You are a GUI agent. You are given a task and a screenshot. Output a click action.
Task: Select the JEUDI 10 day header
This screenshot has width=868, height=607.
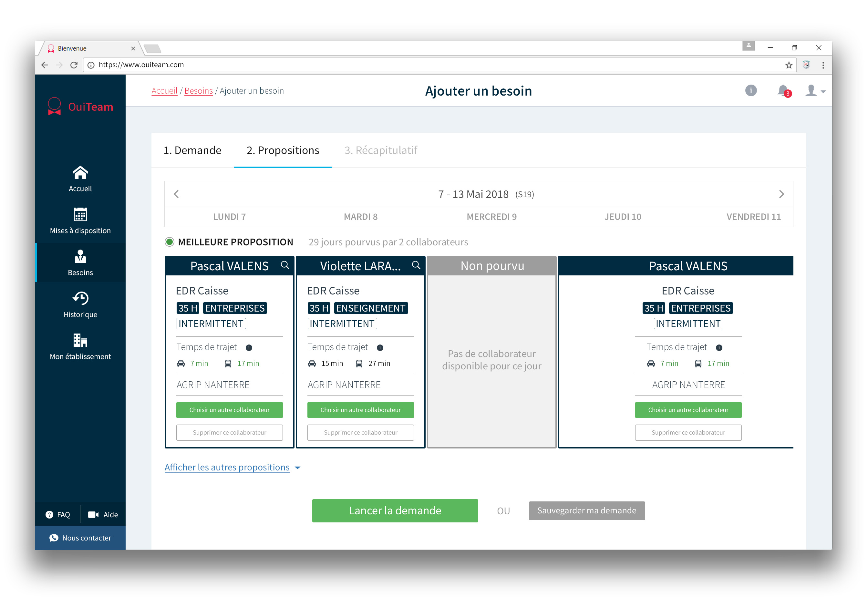[623, 217]
